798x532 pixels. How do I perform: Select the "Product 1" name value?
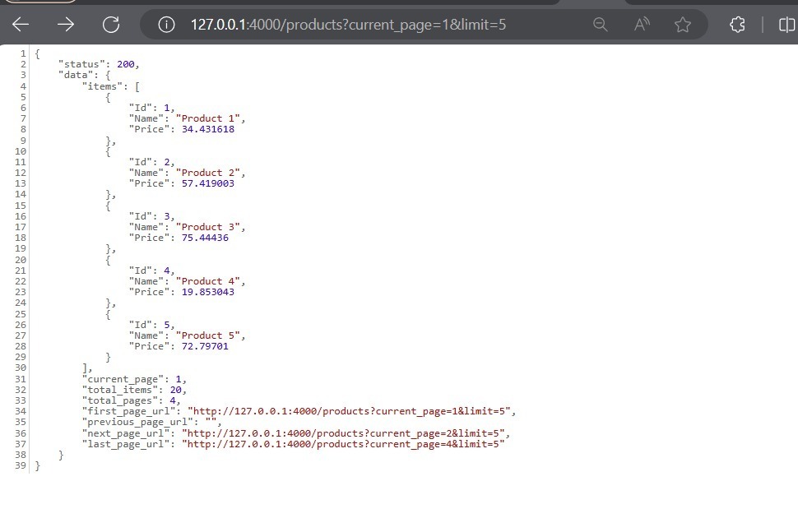[x=207, y=118]
